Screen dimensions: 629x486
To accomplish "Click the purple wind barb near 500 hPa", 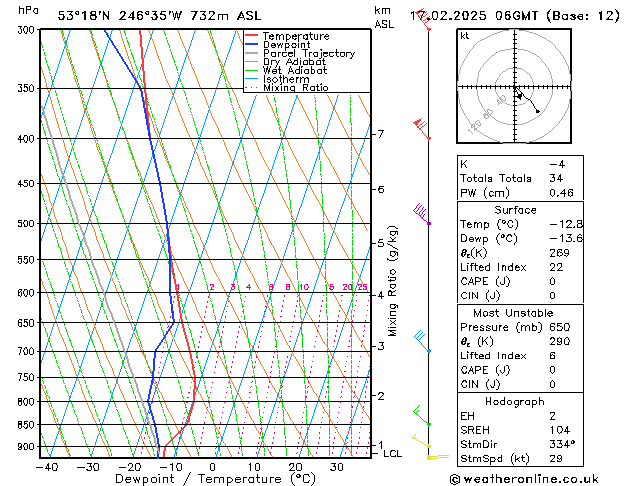I will [423, 214].
